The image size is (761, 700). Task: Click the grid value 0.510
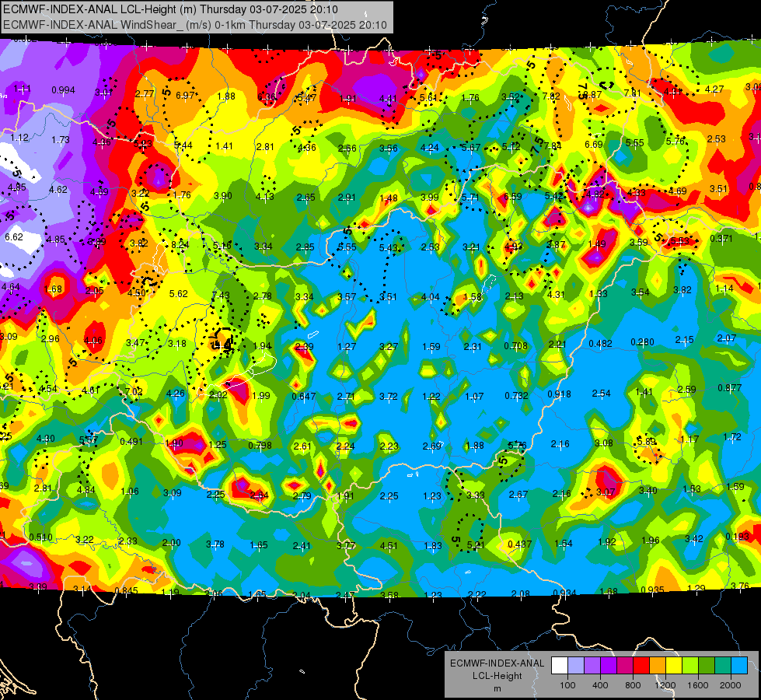click(x=40, y=537)
